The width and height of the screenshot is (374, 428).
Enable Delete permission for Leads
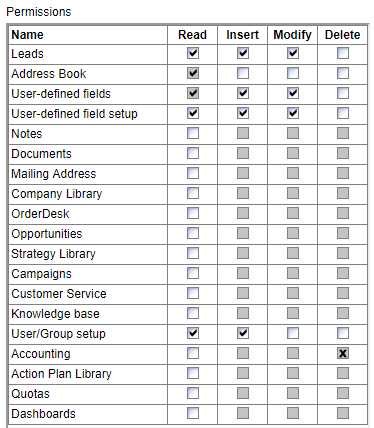pyautogui.click(x=343, y=53)
